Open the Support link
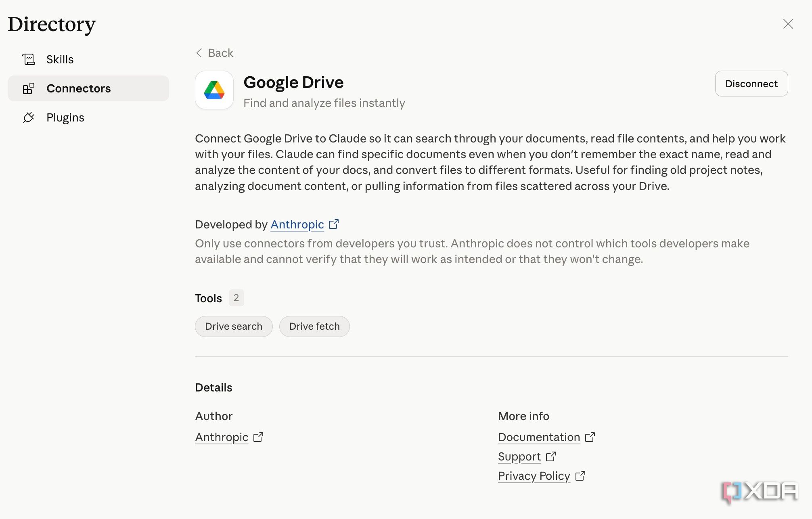Screen dimensions: 812x519 click(x=519, y=456)
